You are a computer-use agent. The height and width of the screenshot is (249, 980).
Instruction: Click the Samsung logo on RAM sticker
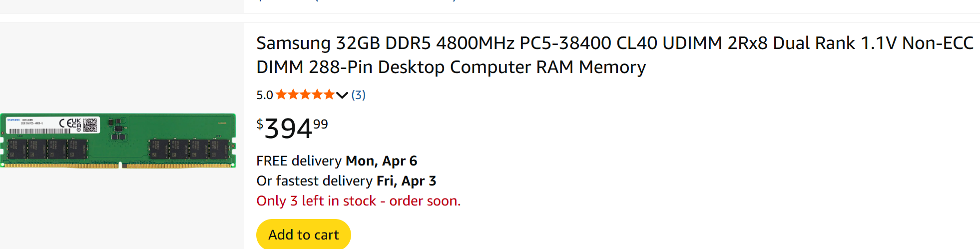pos(13,120)
